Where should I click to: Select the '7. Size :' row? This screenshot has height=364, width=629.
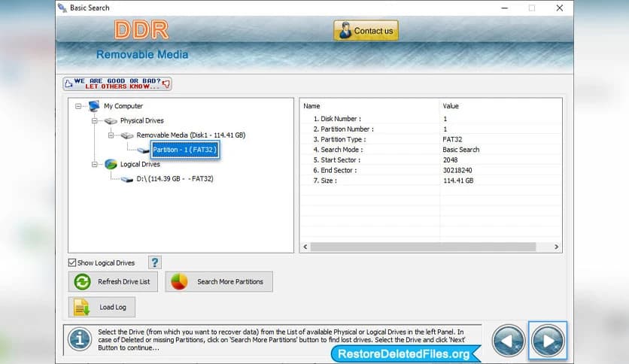tap(431, 180)
